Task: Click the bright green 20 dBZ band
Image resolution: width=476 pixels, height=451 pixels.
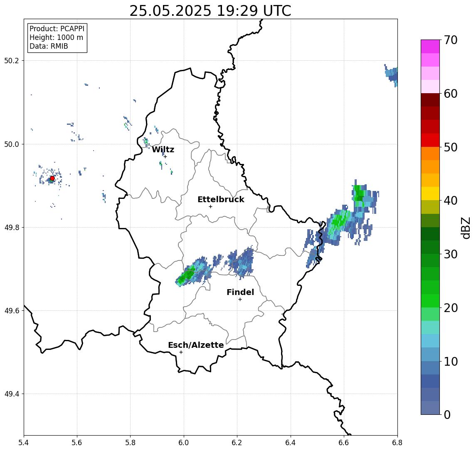Action: (430, 301)
